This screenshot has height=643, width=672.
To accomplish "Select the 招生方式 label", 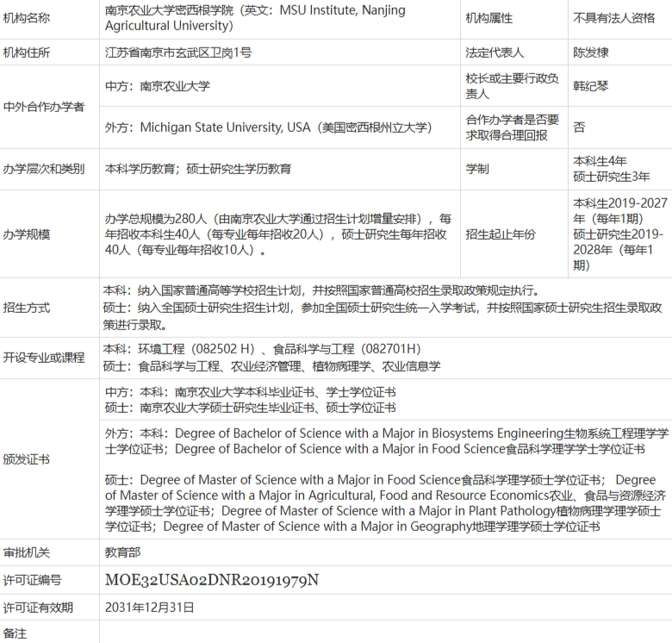I will 27,308.
